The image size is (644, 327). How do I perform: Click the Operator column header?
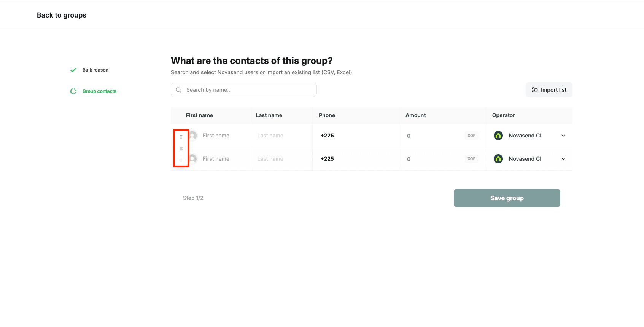click(x=504, y=115)
